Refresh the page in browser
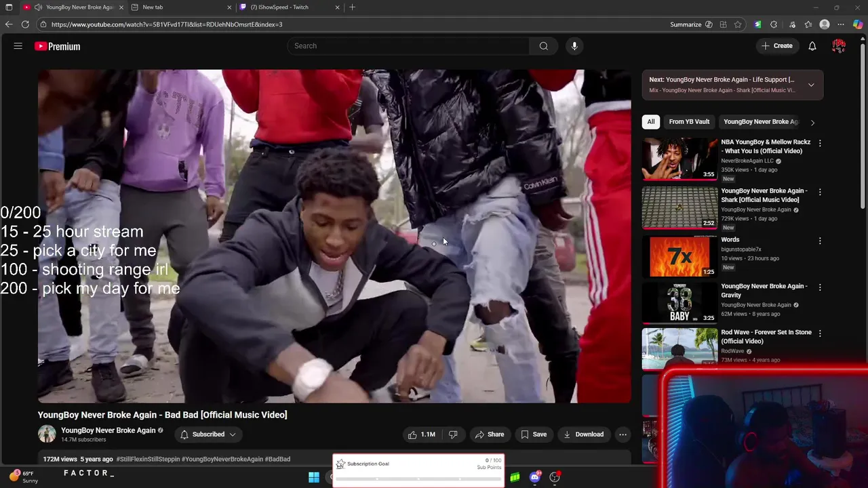The height and width of the screenshot is (488, 868). pos(25,24)
